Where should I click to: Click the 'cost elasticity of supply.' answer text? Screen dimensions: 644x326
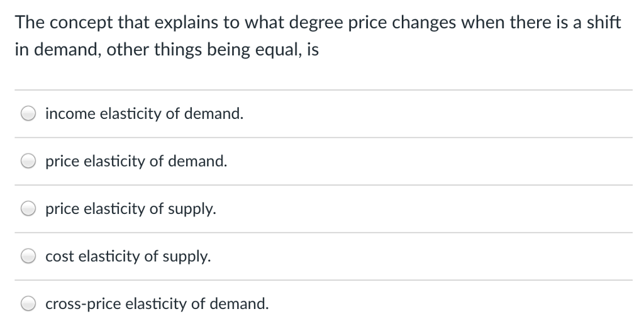128,256
